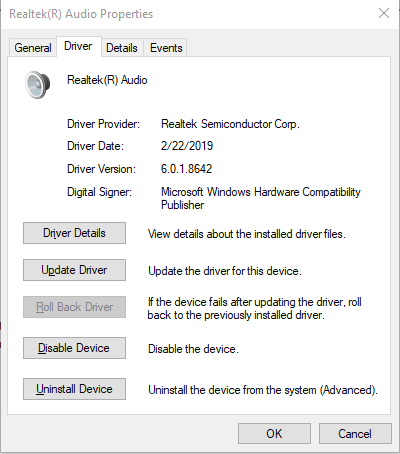
Task: Open the Details tab
Action: (122, 48)
